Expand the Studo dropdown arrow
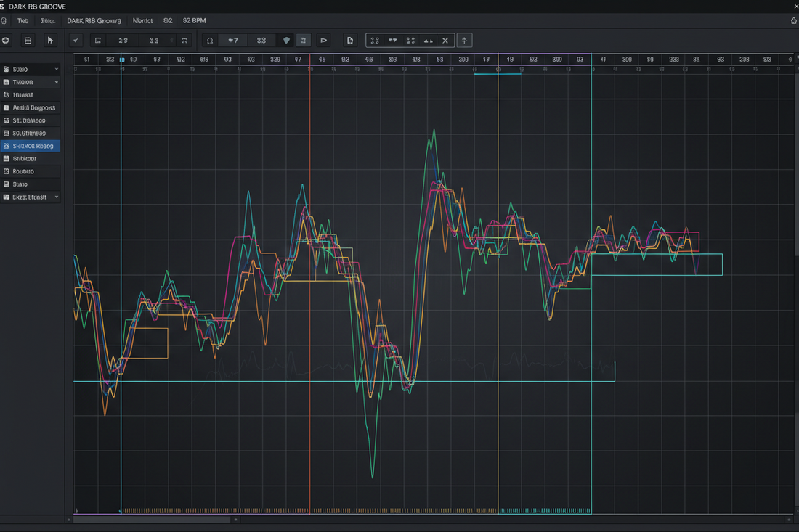This screenshot has height=532, width=799. click(x=57, y=69)
